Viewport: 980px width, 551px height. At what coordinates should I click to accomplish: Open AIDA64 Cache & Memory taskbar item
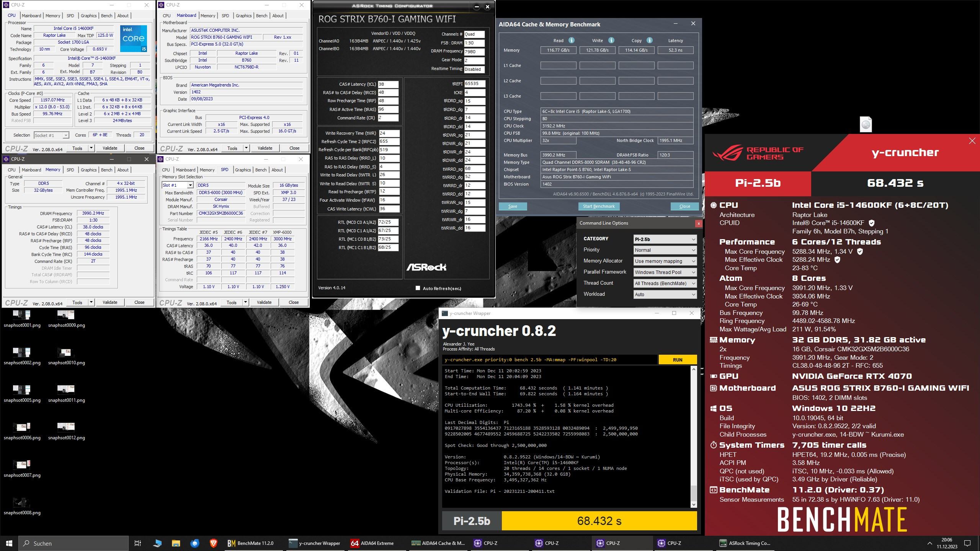pos(438,543)
